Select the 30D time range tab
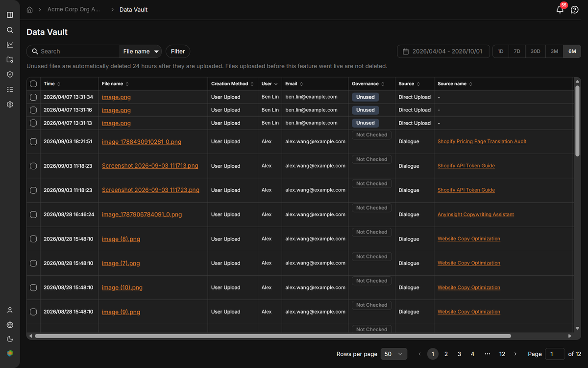This screenshot has width=588, height=368. pyautogui.click(x=535, y=51)
